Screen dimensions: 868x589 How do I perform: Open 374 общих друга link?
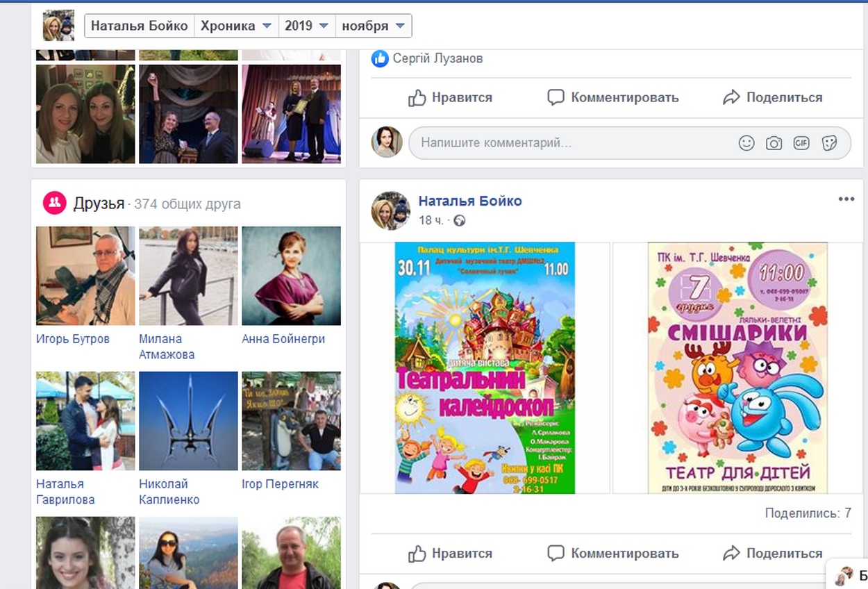(x=187, y=204)
